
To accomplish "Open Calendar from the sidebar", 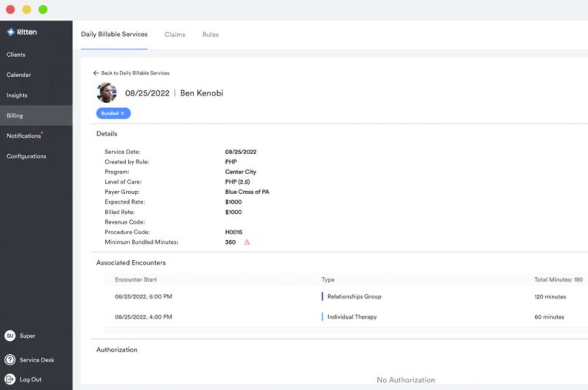I will pos(19,75).
